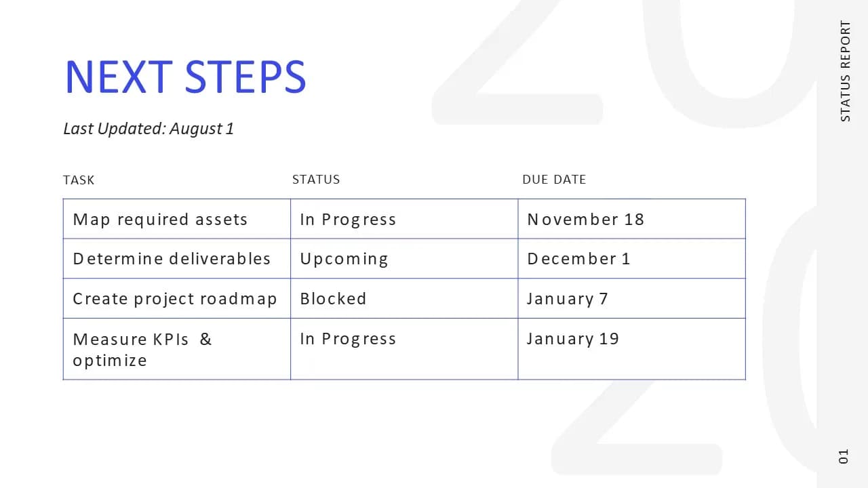
Task: Select In Progress status for Measure KPIs row
Action: tap(404, 349)
